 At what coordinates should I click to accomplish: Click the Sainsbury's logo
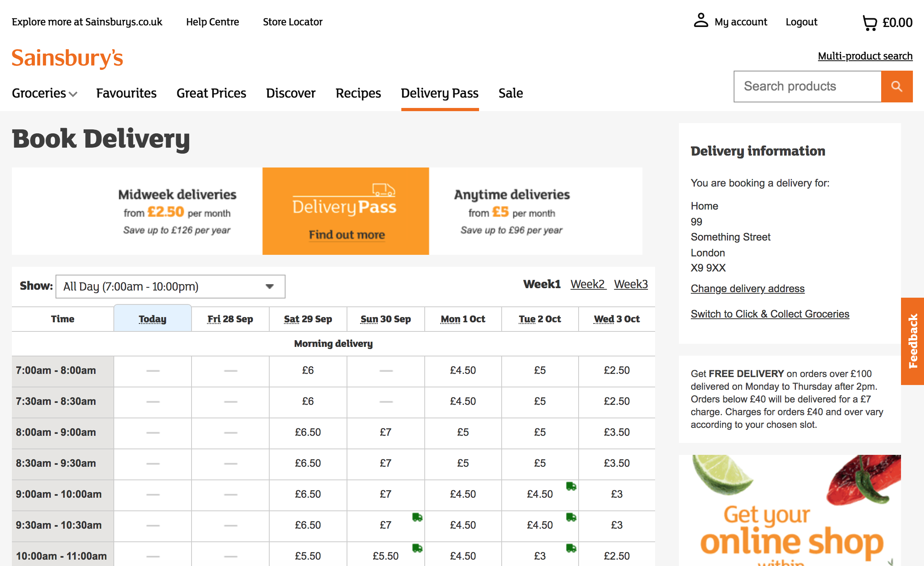tap(67, 58)
